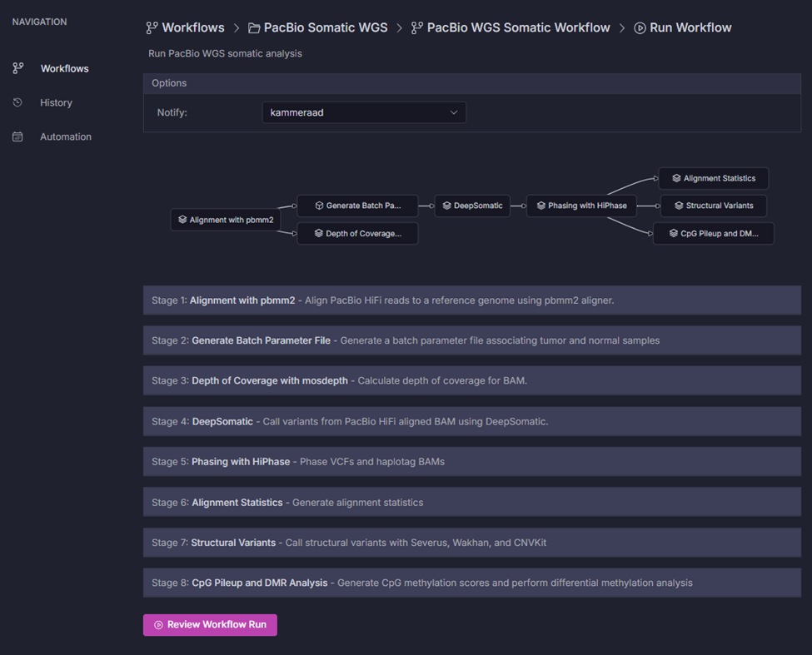Click the Generate Batch Parameter diagram node
Viewport: 812px width, 655px height.
coord(357,206)
